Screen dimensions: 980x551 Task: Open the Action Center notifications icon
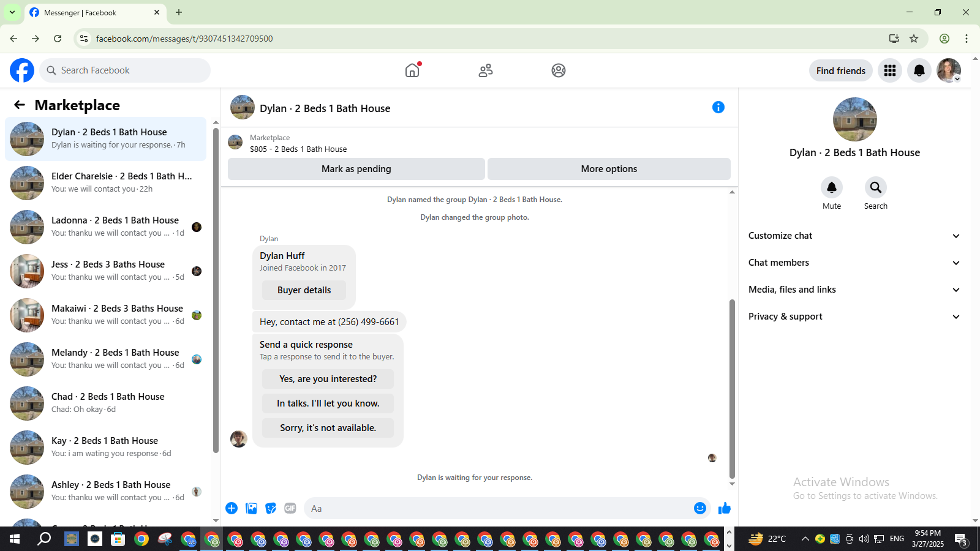(962, 539)
